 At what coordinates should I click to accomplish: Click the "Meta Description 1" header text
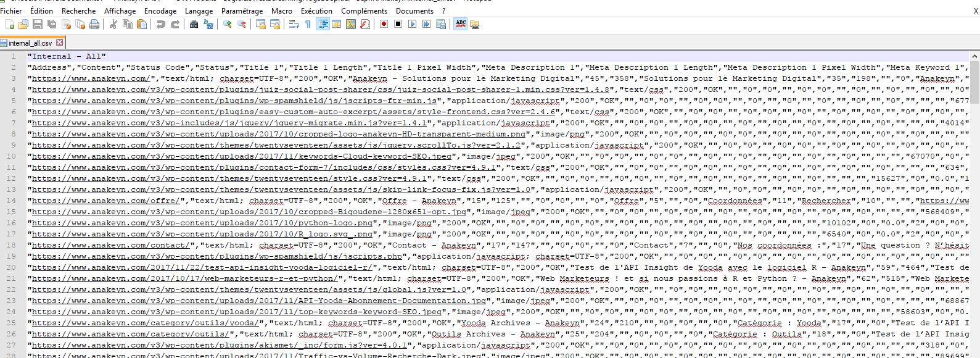pos(530,67)
